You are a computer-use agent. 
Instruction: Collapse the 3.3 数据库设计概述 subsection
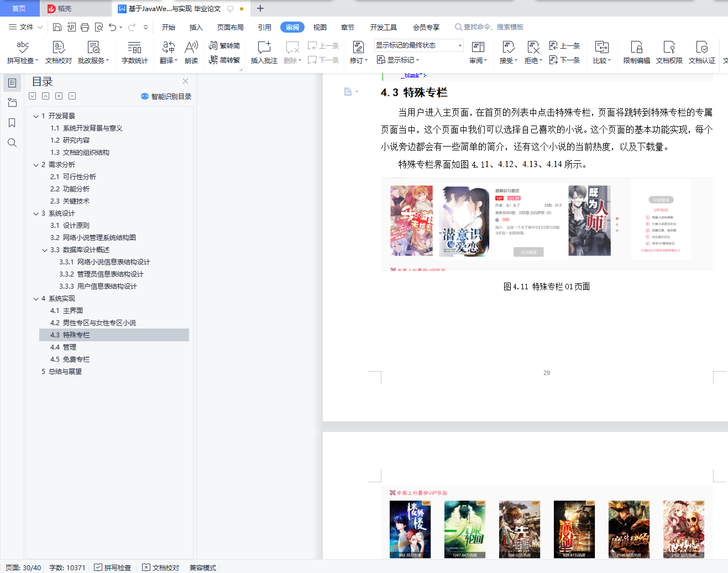point(45,250)
